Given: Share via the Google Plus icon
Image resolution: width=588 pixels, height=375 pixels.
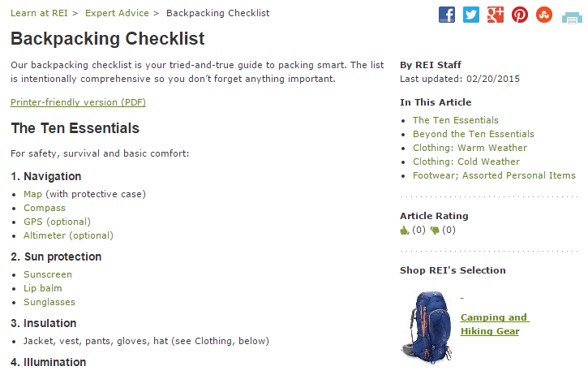Looking at the screenshot, I should click(496, 15).
